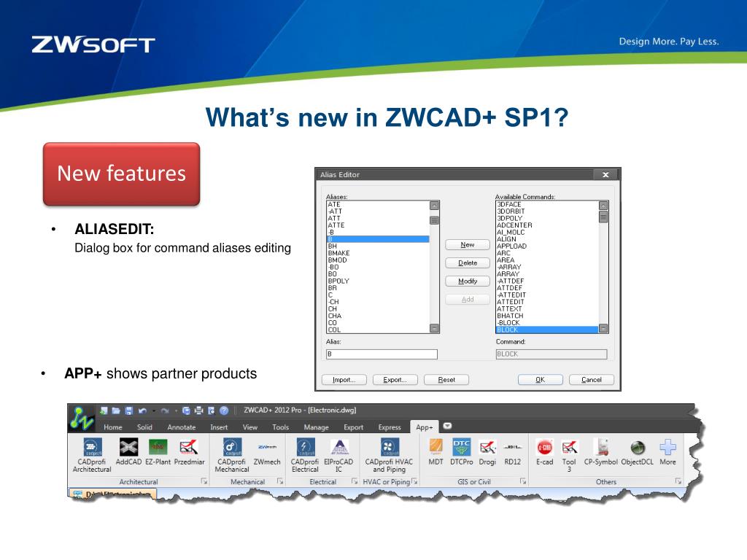Launch the Tool 3 partner app
Image resolution: width=747 pixels, height=560 pixels.
[x=569, y=455]
